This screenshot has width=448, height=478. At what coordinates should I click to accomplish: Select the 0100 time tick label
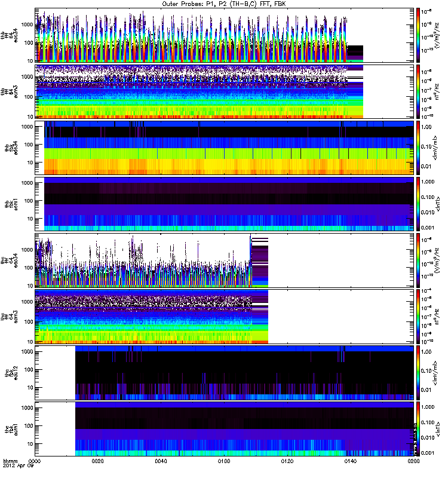pos(224,461)
